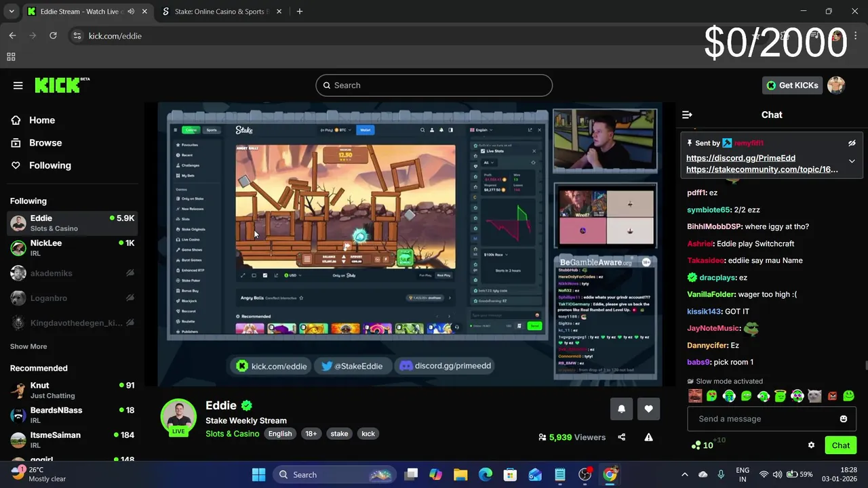Screen dimensions: 868x488
Task: Click the Slots & Casino category link
Action: tap(233, 434)
